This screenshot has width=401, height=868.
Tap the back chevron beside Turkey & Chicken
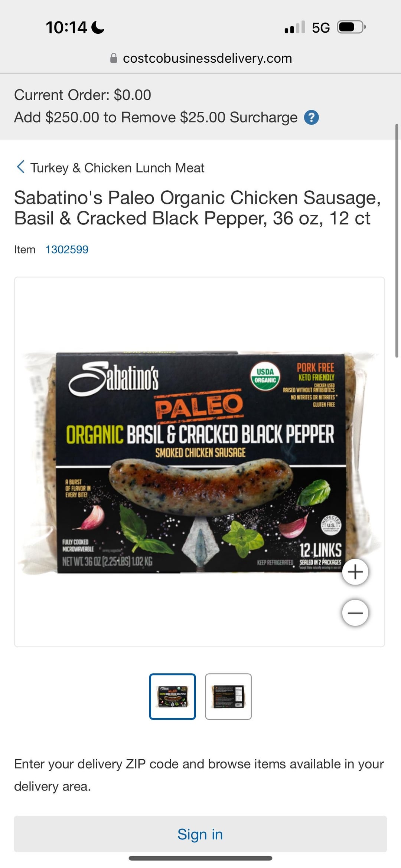(x=20, y=167)
